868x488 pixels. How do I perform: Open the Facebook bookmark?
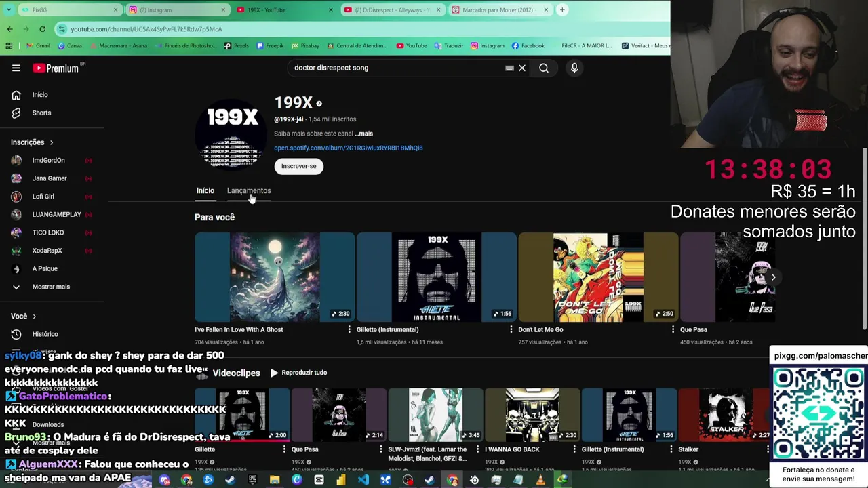coord(528,45)
